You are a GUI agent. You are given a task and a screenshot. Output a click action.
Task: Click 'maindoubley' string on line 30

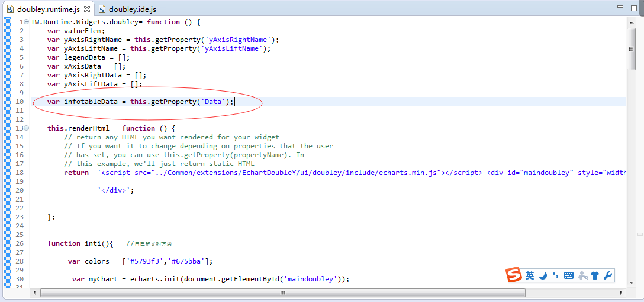310,279
